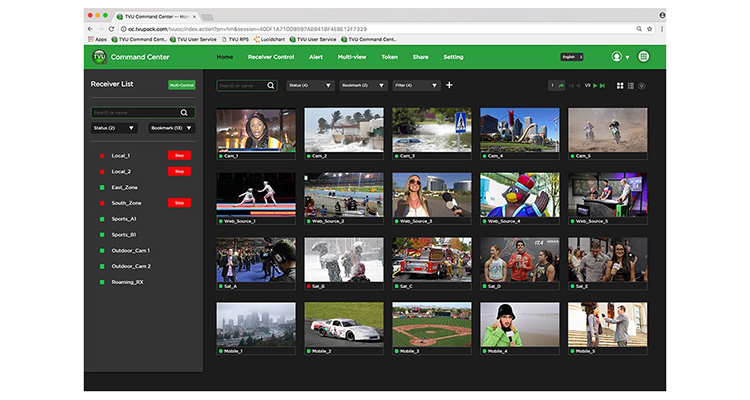
Task: Expand Status dropdown in Receiver List
Action: 116,128
